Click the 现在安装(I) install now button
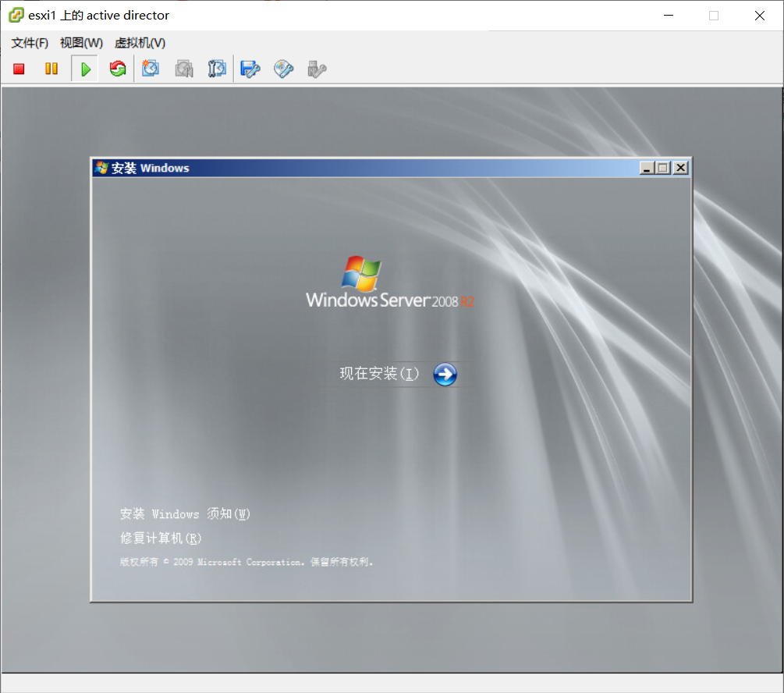 (x=398, y=375)
